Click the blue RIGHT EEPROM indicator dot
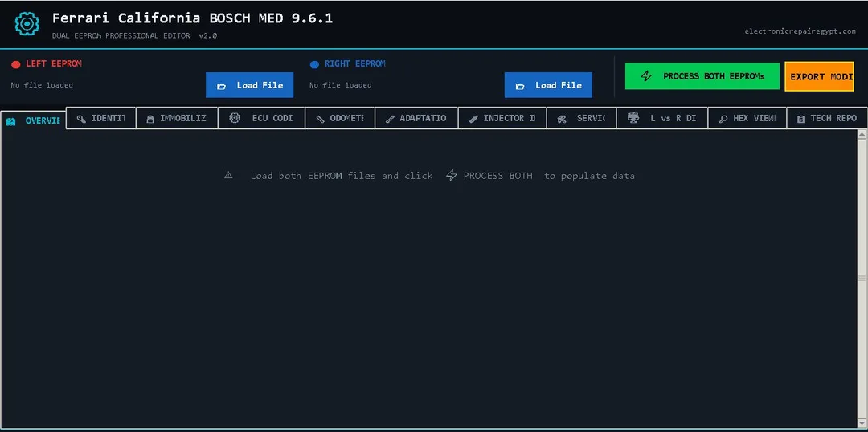This screenshot has width=868, height=432. click(314, 65)
